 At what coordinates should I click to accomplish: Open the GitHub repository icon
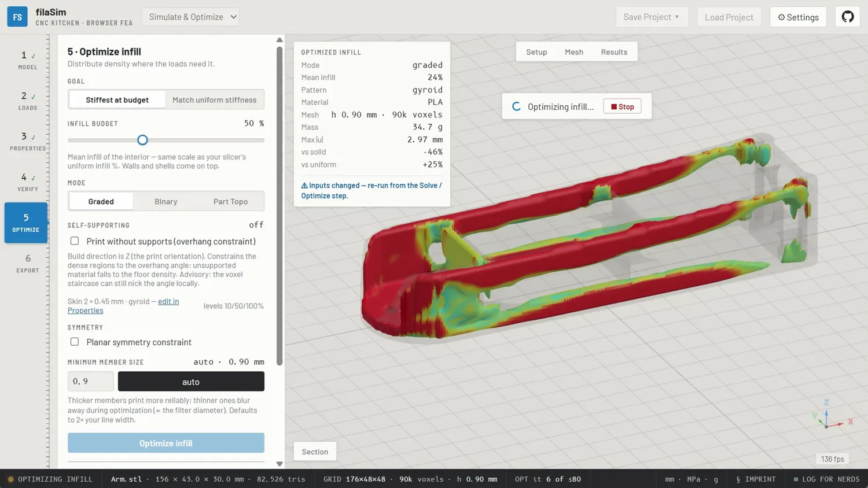click(x=848, y=17)
